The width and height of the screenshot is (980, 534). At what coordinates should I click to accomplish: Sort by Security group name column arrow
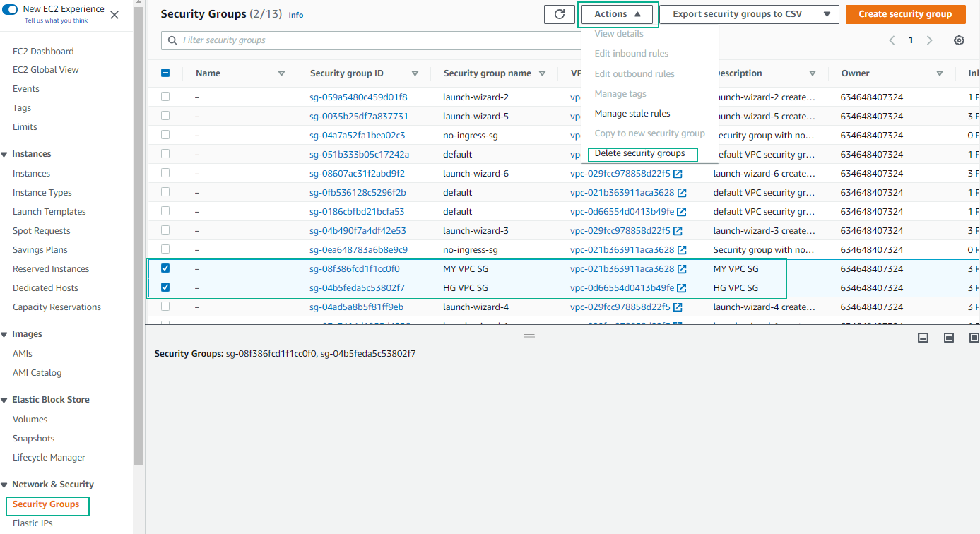pyautogui.click(x=542, y=73)
